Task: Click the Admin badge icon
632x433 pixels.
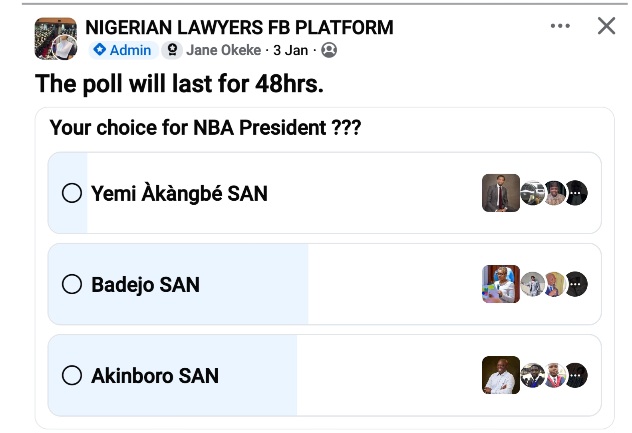Action: [x=99, y=50]
